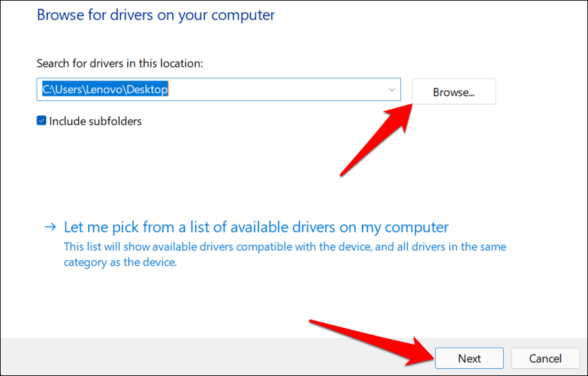
Task: Click the word "Desktop" in the path field
Action: click(x=148, y=90)
